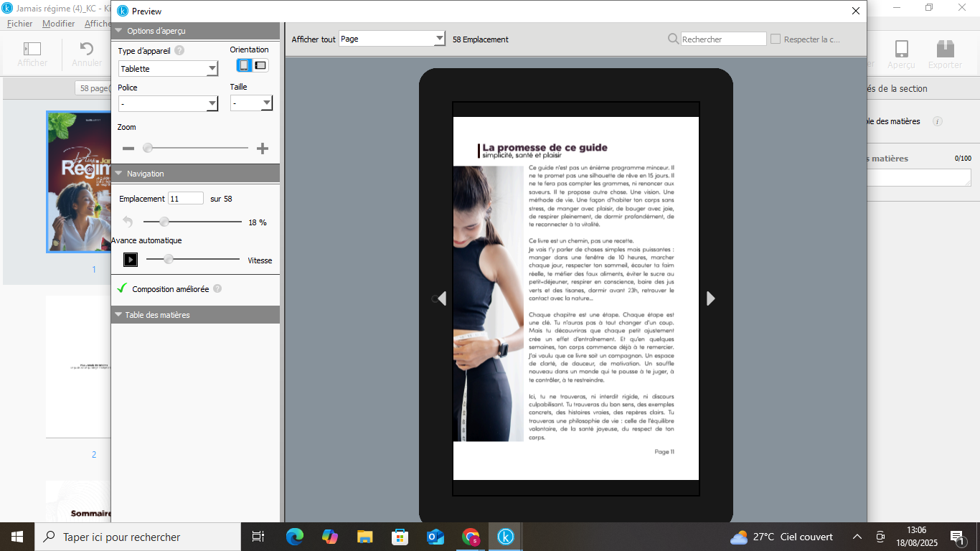Select landscape orientation icon
980x551 pixels.
260,65
